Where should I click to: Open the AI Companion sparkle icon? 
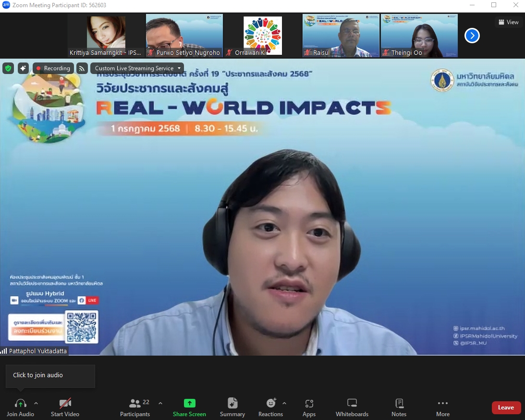tap(23, 68)
